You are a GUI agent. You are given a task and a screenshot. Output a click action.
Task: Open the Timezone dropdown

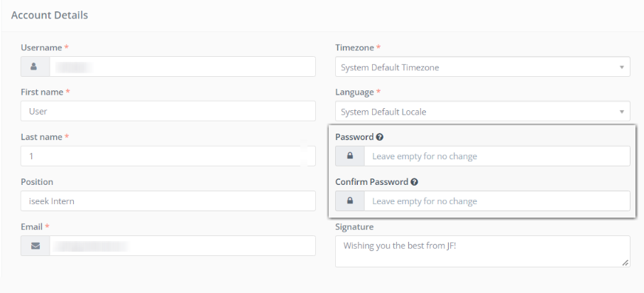click(482, 68)
